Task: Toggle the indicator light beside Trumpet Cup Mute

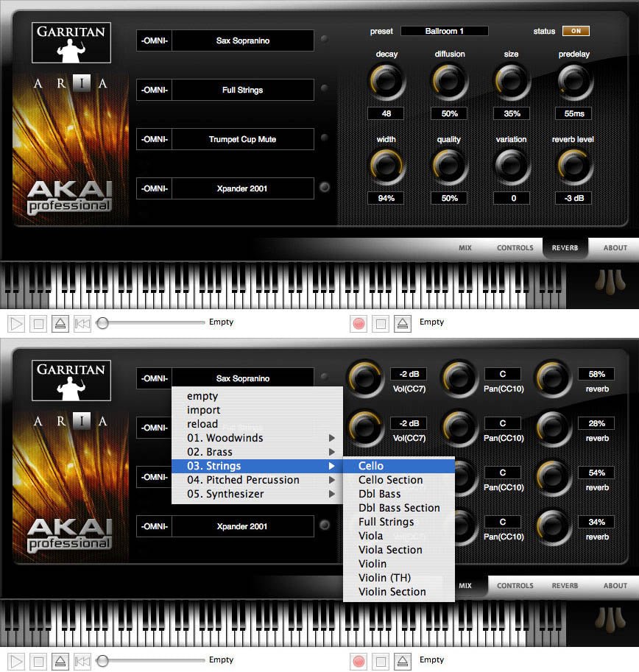Action: coord(325,138)
